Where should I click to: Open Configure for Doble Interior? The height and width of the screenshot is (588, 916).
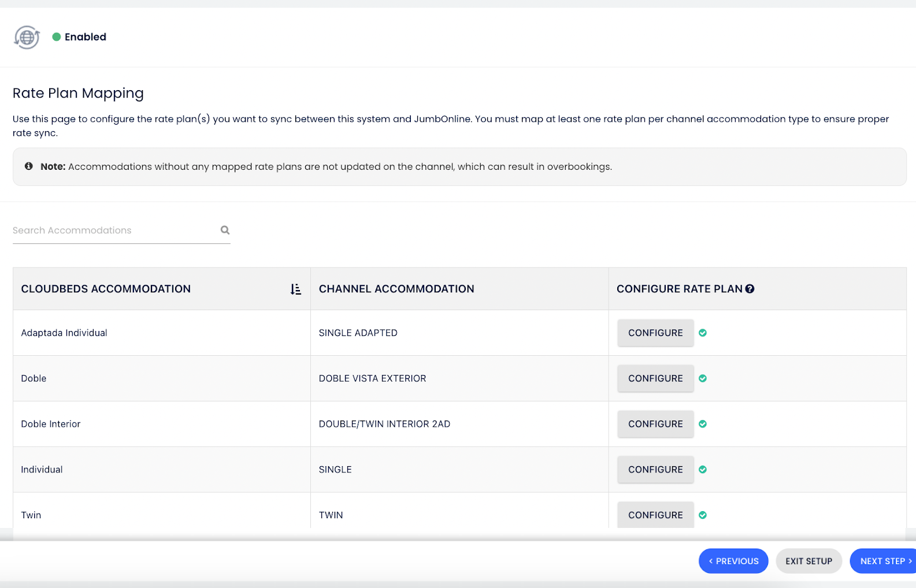point(655,424)
